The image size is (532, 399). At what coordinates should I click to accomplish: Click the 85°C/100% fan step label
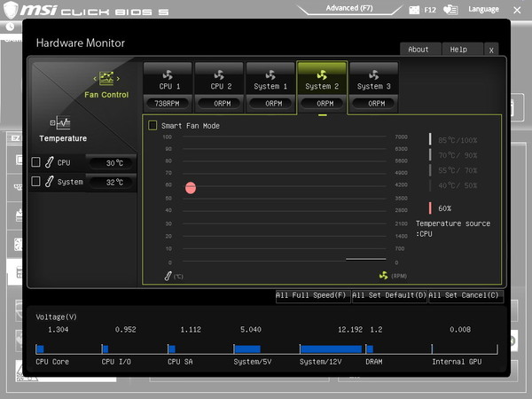coord(458,140)
